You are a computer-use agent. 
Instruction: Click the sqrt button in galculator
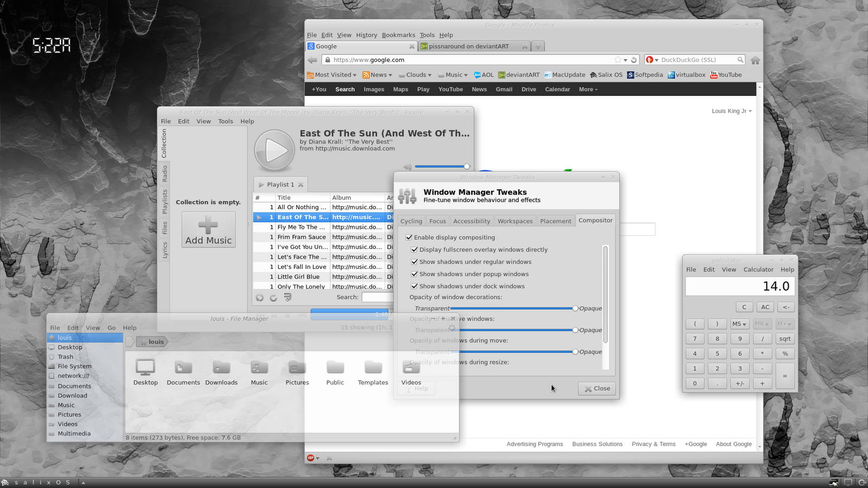[785, 339]
